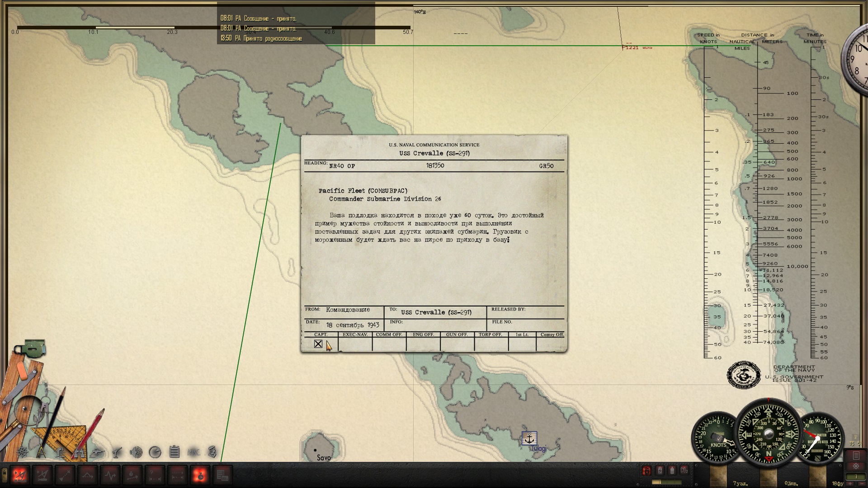Viewport: 868px width, 488px height.
Task: Open the anti-aircraft gun station icon
Action: pos(117,452)
